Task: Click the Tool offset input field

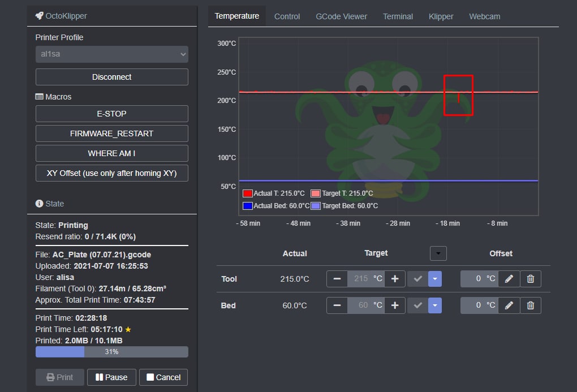Action: [479, 279]
